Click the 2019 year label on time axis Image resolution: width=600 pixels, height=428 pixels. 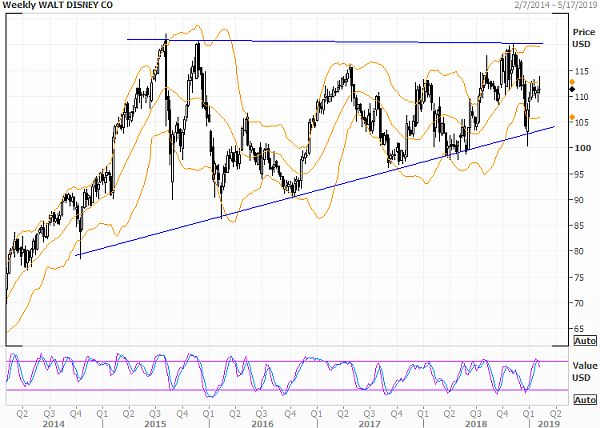[548, 424]
